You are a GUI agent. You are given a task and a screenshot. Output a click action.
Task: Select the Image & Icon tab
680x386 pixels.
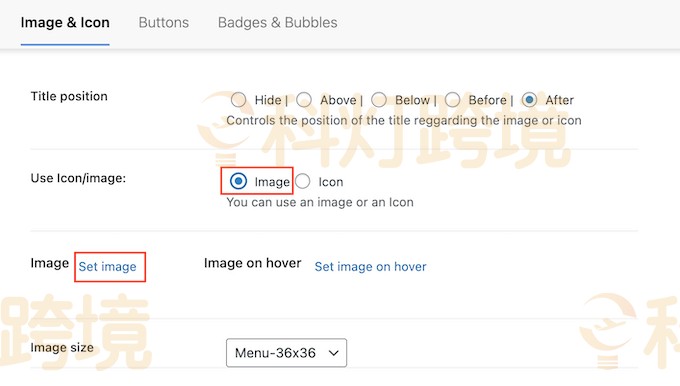[65, 23]
